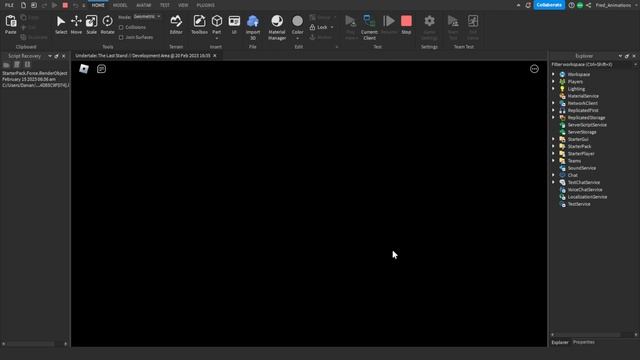
Task: Open the Material Manager
Action: coord(277,27)
